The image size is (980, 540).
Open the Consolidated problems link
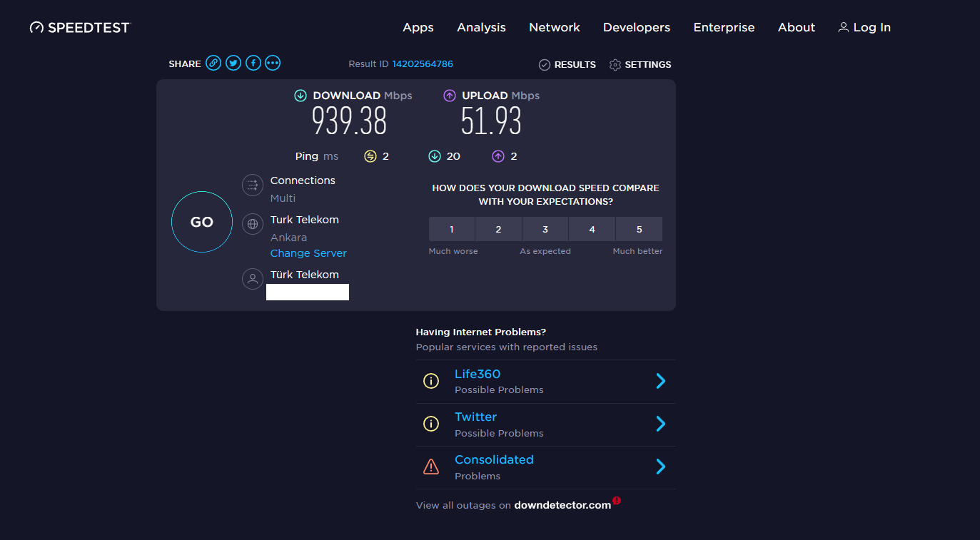click(x=494, y=459)
